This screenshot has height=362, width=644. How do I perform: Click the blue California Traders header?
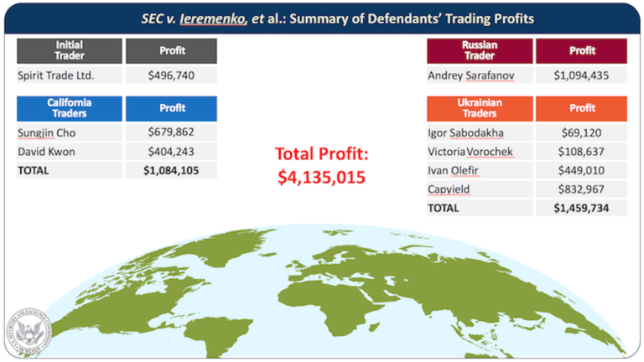click(x=69, y=108)
